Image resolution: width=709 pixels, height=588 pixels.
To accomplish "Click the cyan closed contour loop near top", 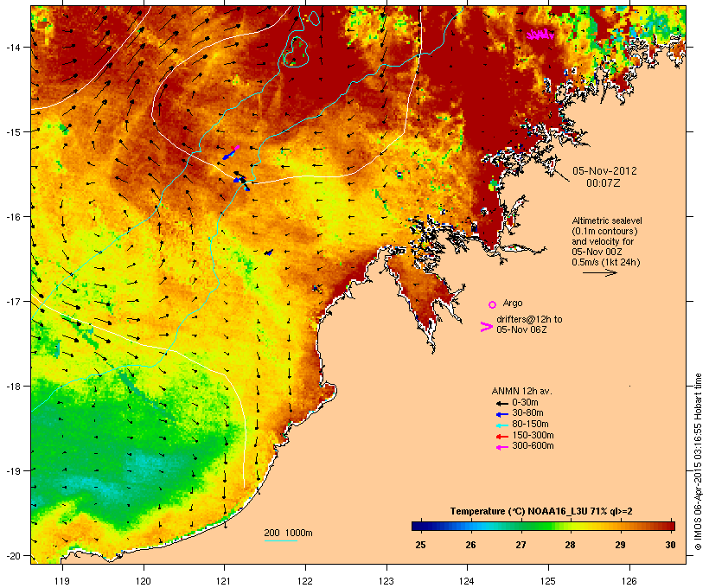I will (x=295, y=51).
